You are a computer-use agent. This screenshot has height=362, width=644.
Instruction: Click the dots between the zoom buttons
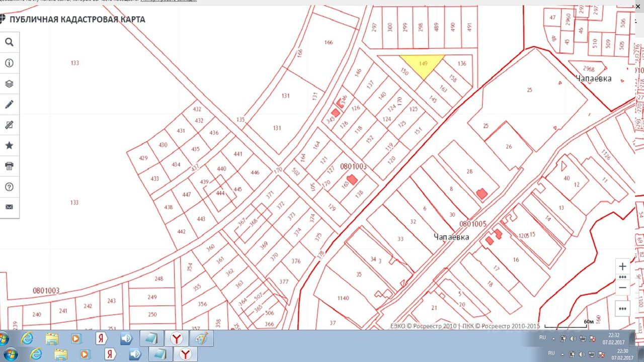(x=623, y=277)
